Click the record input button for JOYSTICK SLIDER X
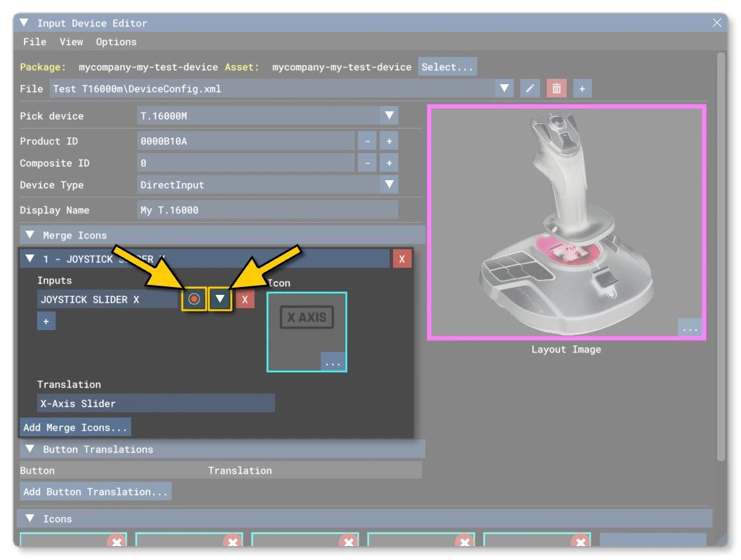Image resolution: width=741 pixels, height=560 pixels. point(194,299)
